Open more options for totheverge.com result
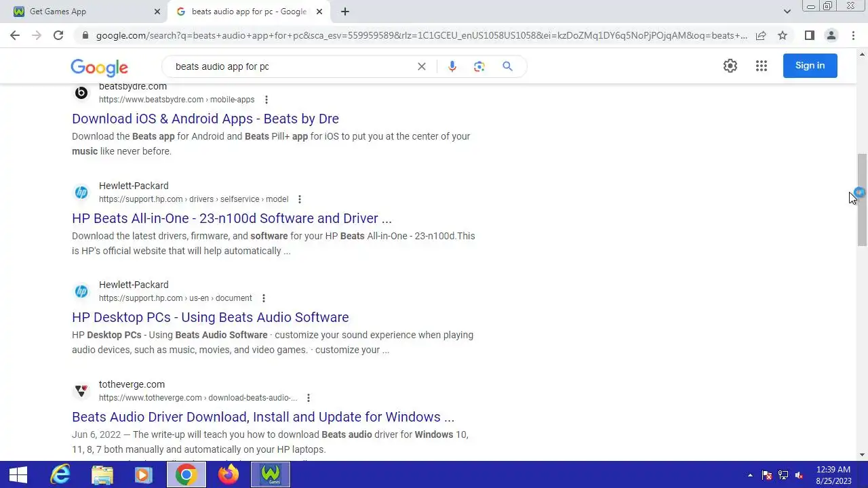868x488 pixels. coord(309,398)
